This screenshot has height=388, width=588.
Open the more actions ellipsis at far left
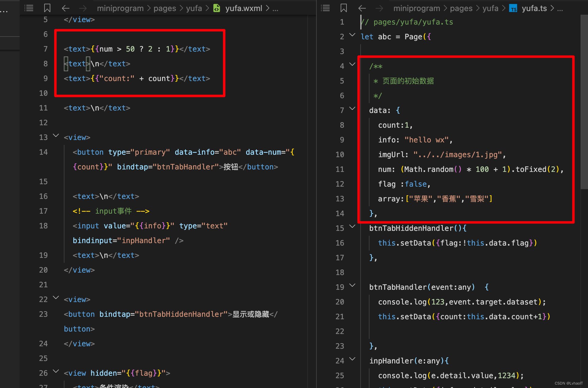click(x=4, y=11)
